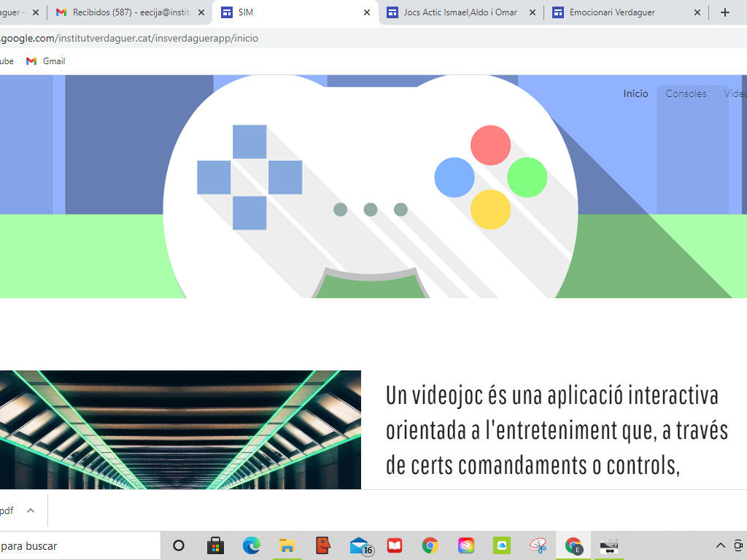Go to the Consoles page in site navigation

(686, 93)
